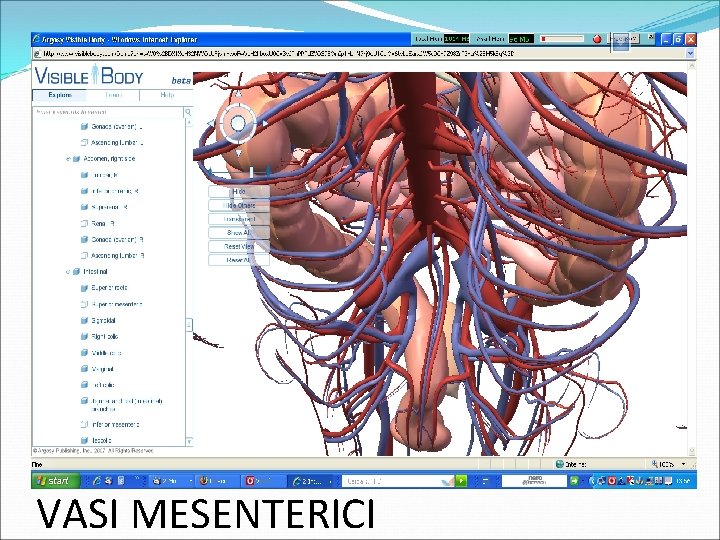Switch to the Explore tab

(60, 95)
